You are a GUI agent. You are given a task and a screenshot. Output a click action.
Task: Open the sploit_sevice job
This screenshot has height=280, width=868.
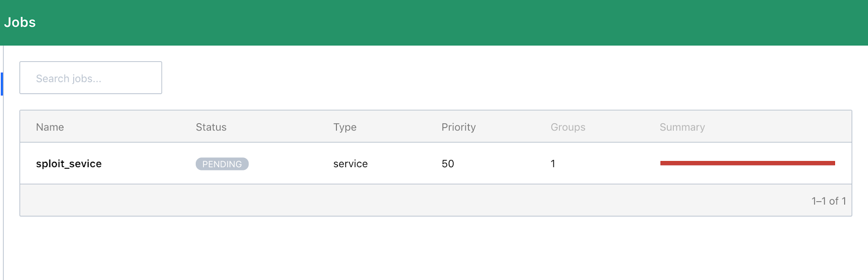(69, 164)
